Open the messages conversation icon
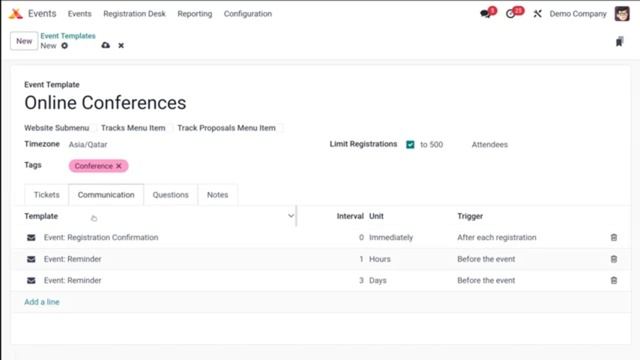The width and height of the screenshot is (640, 360). point(485,14)
